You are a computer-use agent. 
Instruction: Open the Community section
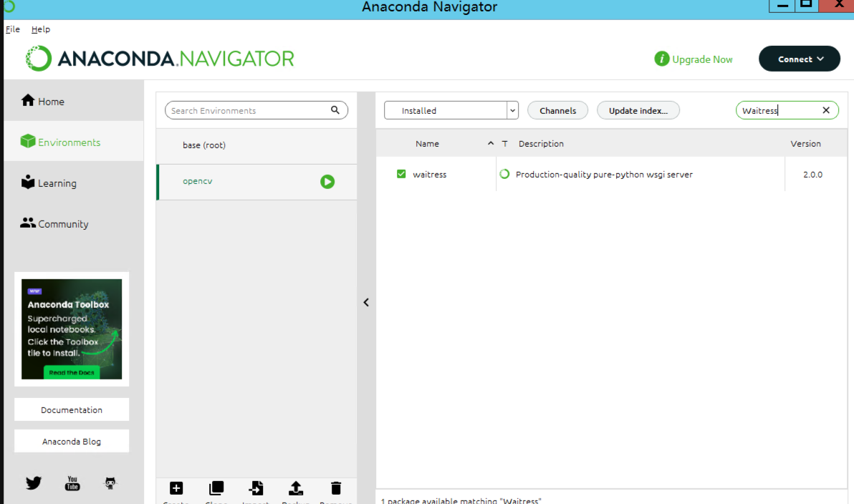pos(74,223)
